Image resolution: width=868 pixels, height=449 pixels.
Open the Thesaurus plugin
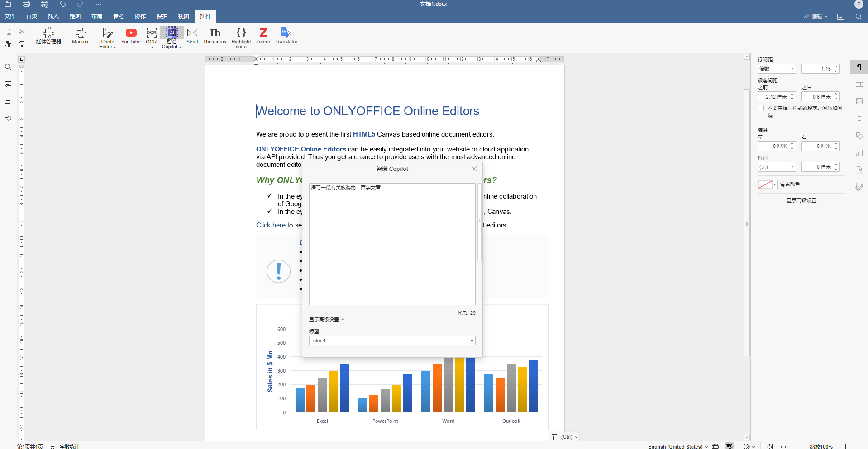(215, 36)
